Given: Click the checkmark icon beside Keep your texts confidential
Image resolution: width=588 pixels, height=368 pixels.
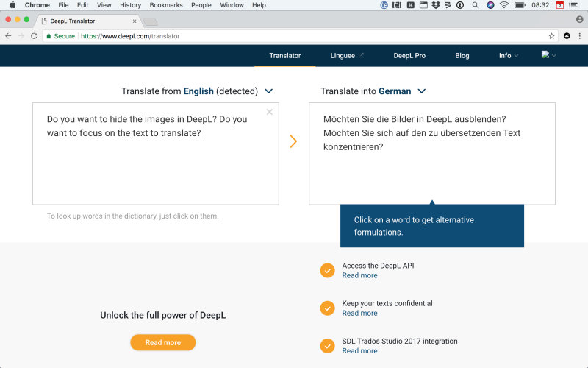Looking at the screenshot, I should pos(327,308).
